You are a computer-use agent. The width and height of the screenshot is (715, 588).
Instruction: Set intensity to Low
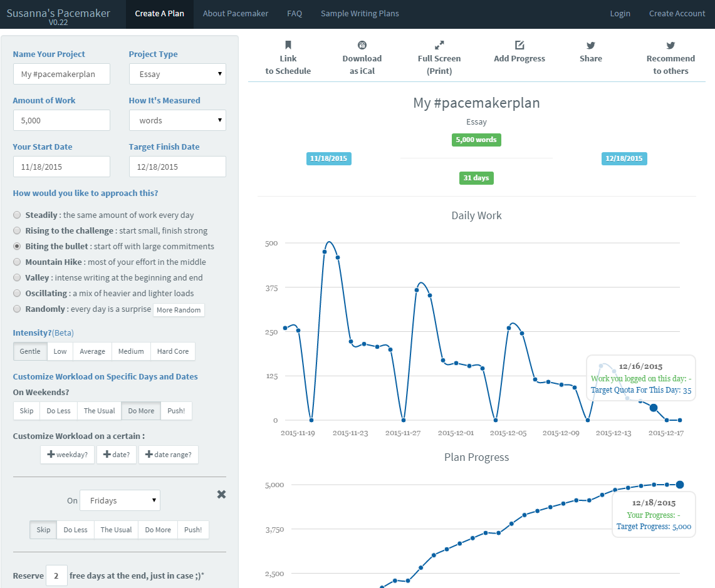point(60,351)
